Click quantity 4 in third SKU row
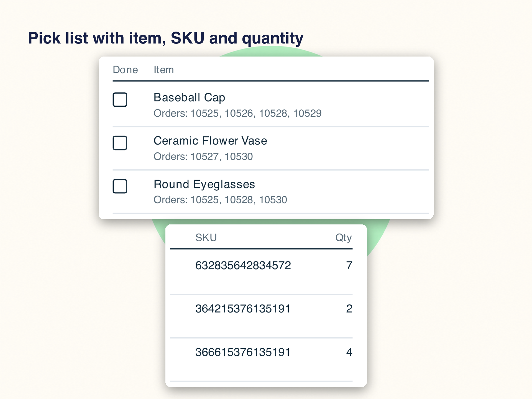The image size is (532, 399). click(349, 352)
